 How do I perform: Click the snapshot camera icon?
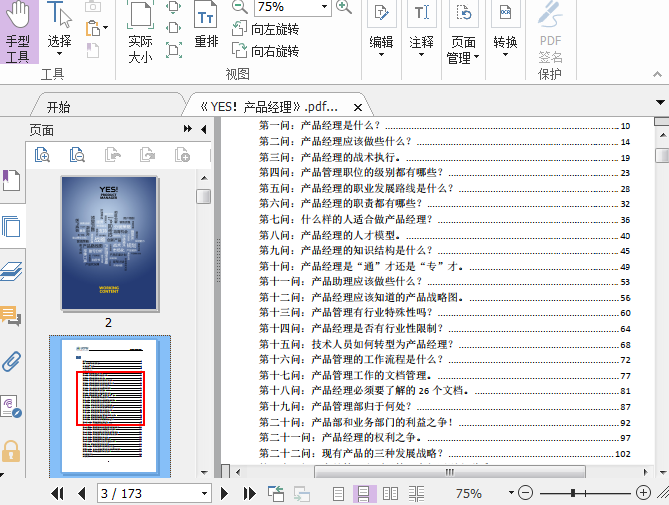(93, 6)
